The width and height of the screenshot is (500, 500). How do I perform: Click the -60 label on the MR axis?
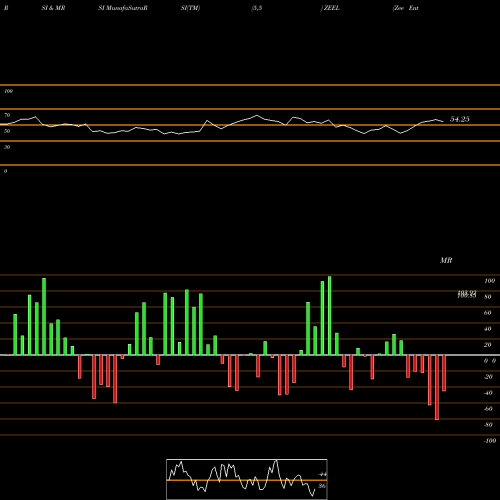pyautogui.click(x=488, y=409)
